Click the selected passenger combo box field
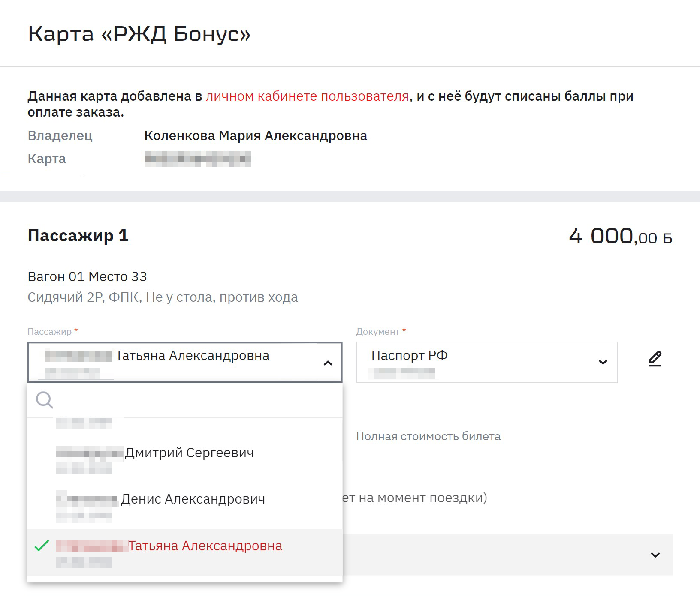700x612 pixels. click(185, 362)
